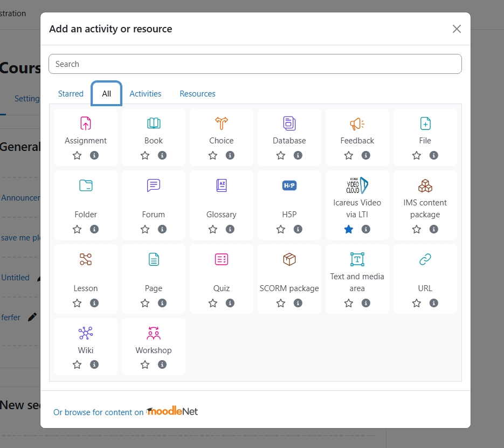
Task: Choose the Quiz activity icon
Action: click(222, 259)
